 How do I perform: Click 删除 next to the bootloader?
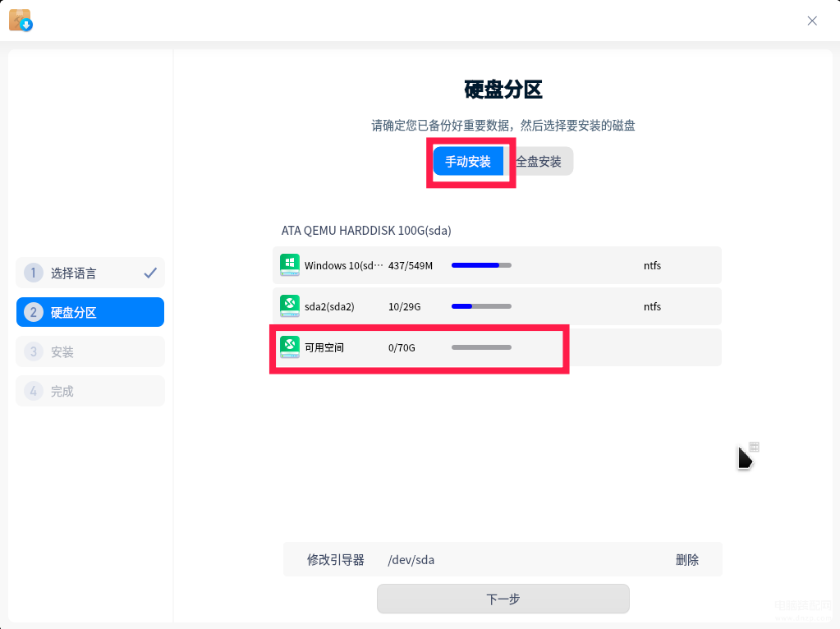[x=686, y=560]
